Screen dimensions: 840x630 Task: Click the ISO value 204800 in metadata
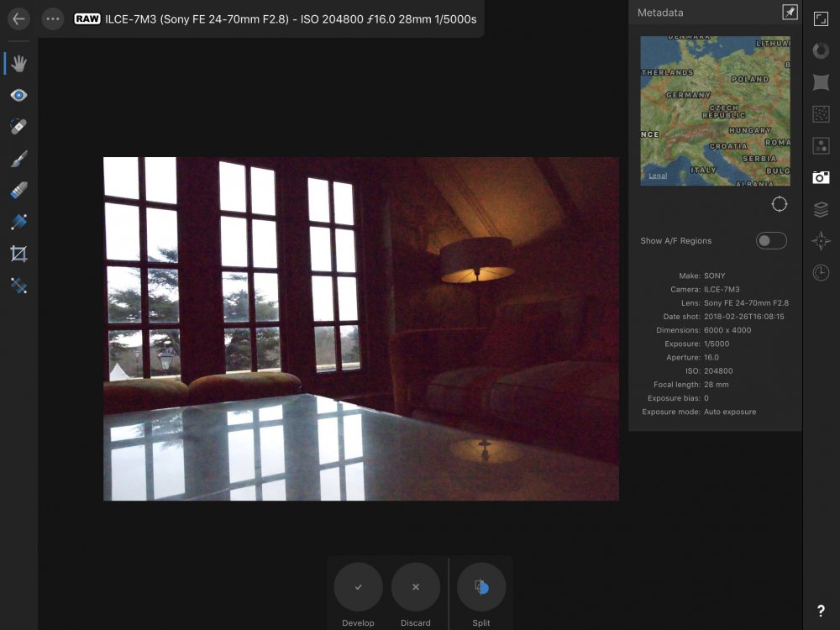(x=718, y=370)
